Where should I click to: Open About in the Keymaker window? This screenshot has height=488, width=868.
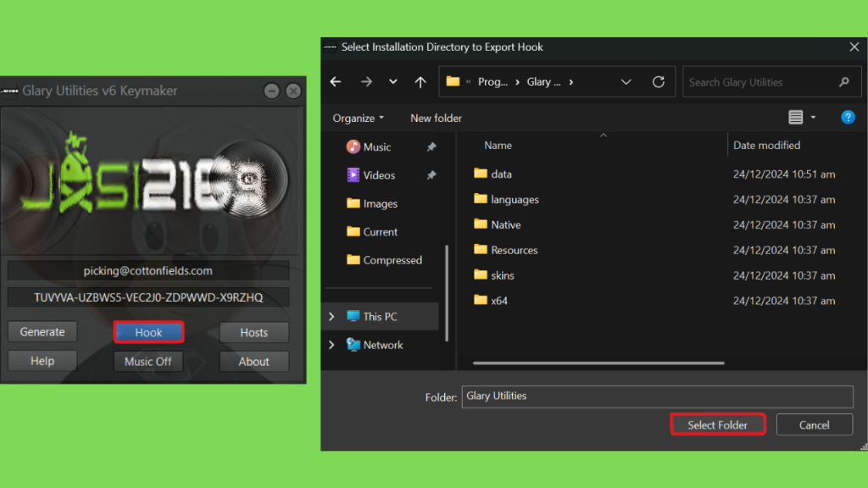pyautogui.click(x=254, y=361)
